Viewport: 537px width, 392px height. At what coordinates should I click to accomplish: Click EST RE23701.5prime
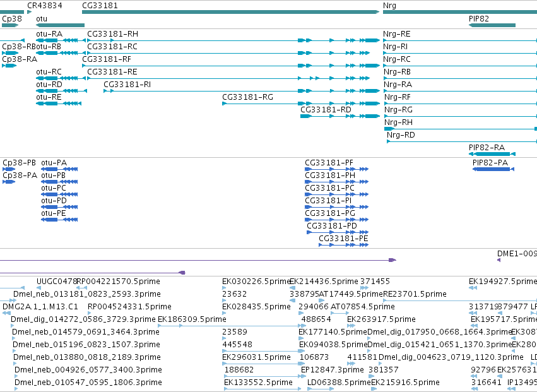[x=415, y=294]
